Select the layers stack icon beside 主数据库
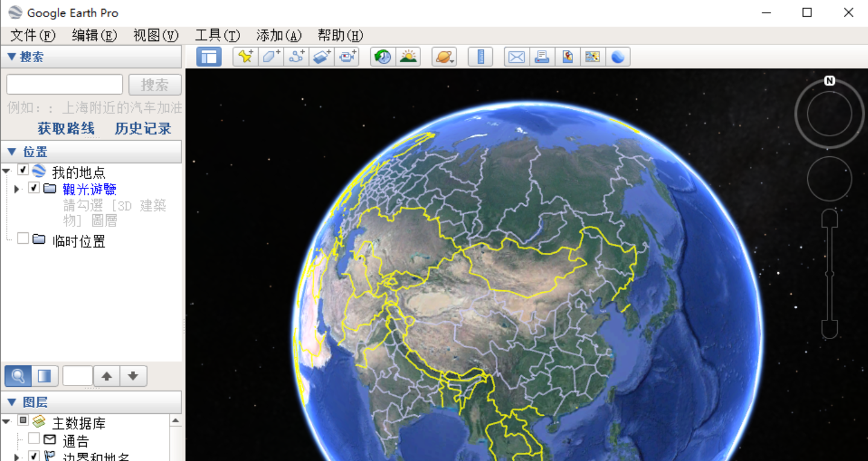The width and height of the screenshot is (868, 461). (x=39, y=421)
